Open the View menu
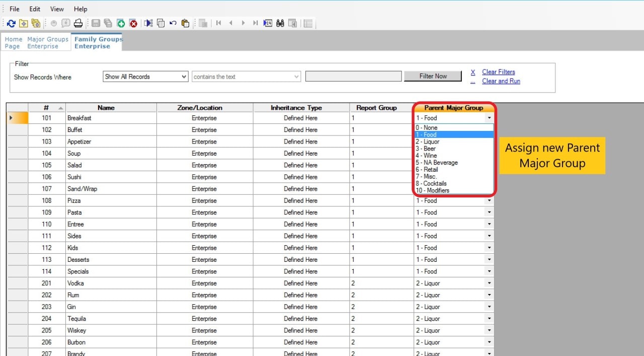644x356 pixels. (57, 9)
